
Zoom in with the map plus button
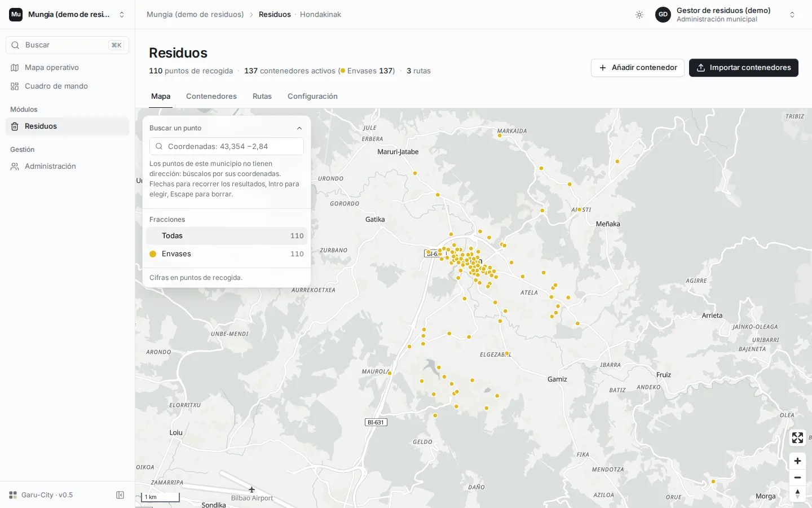[x=797, y=461]
